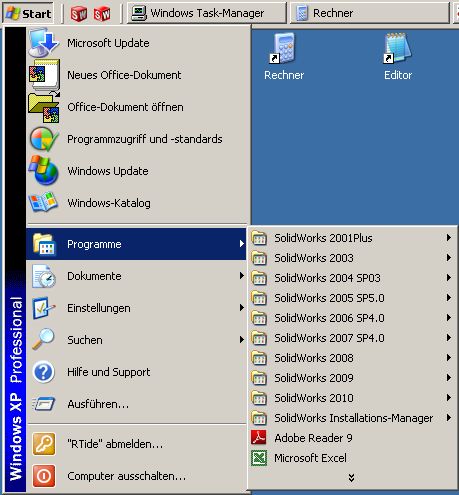Image resolution: width=459 pixels, height=495 pixels.
Task: Click the Windows-Katalog book icon
Action: pos(43,202)
